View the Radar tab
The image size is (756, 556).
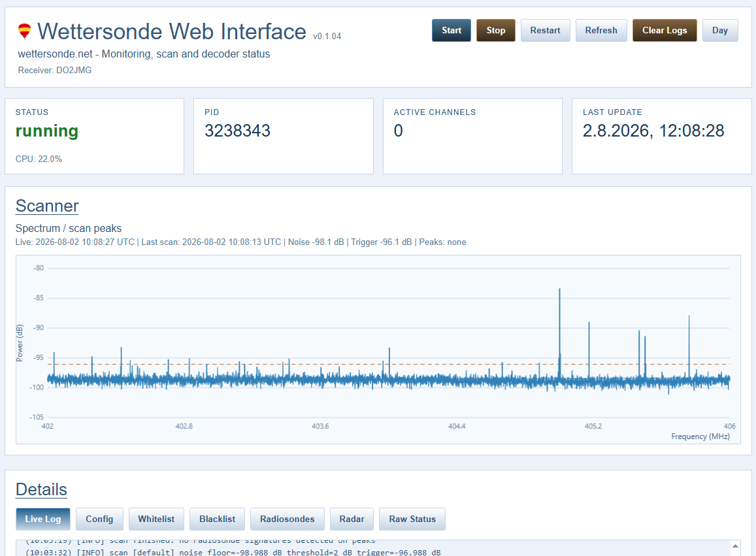tap(352, 519)
